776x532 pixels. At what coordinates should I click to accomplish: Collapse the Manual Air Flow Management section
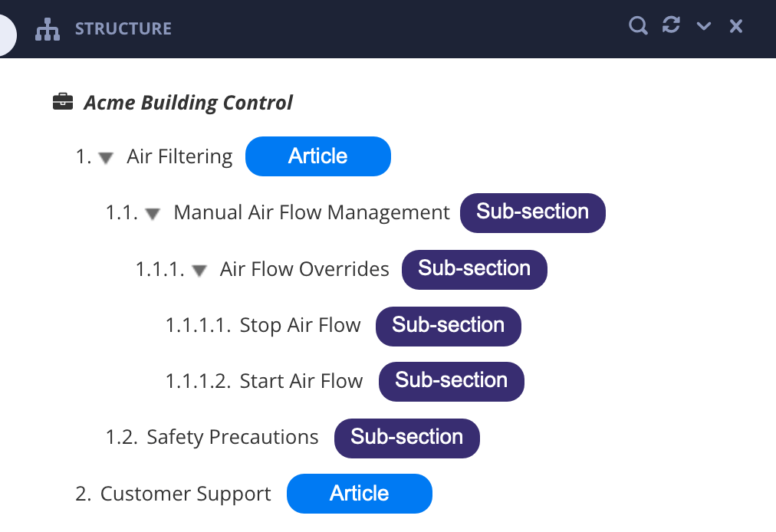[x=152, y=214]
